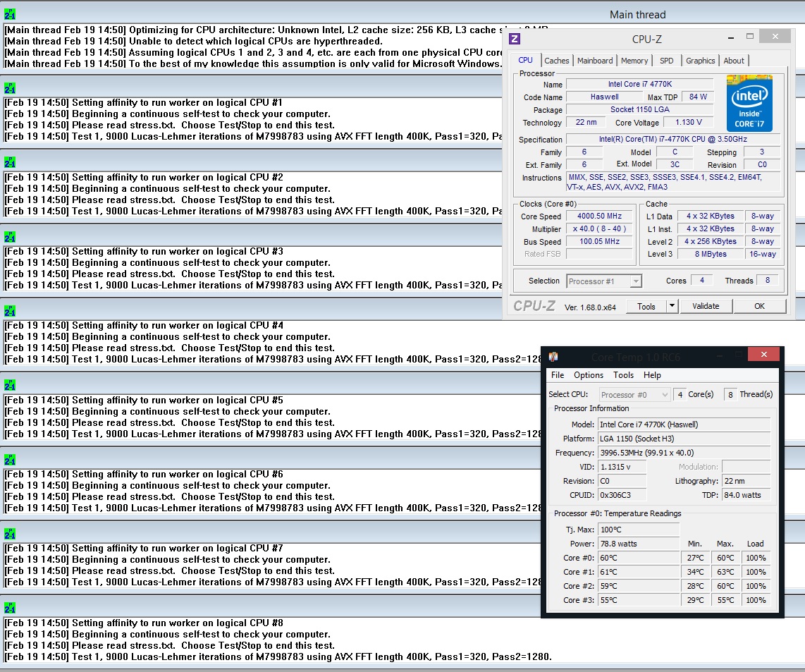Click the Main thread window title bar
Viewport: 805px width, 672px height.
pyautogui.click(x=402, y=14)
